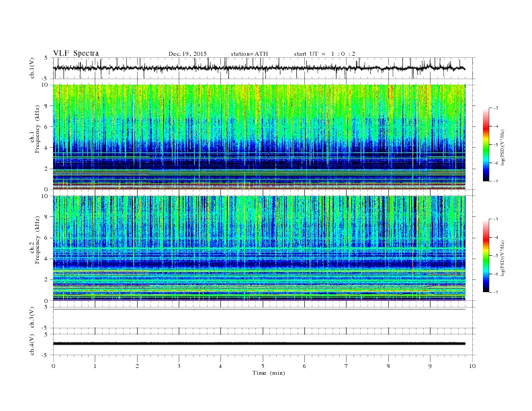Click the "2" kHz tick on ch.2 axis
Screen dimensions: 532x411
coord(47,280)
